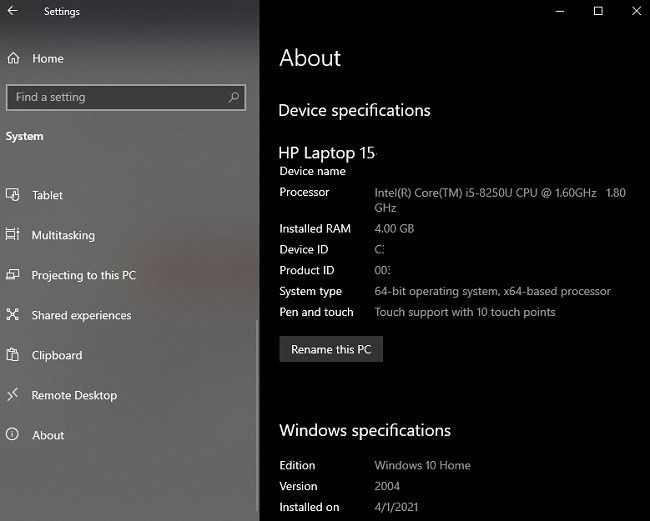Click the search magnifier icon
650x521 pixels.
pos(234,97)
